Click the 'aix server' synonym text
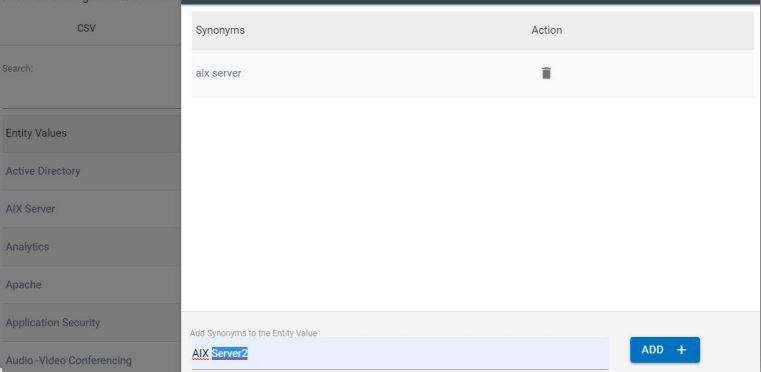Screen dimensions: 761x372 218,73
